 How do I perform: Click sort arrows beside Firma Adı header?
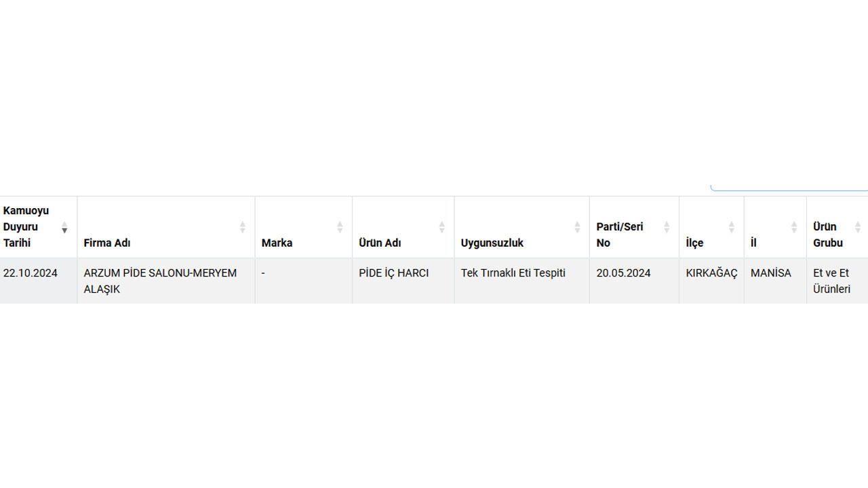(x=242, y=227)
